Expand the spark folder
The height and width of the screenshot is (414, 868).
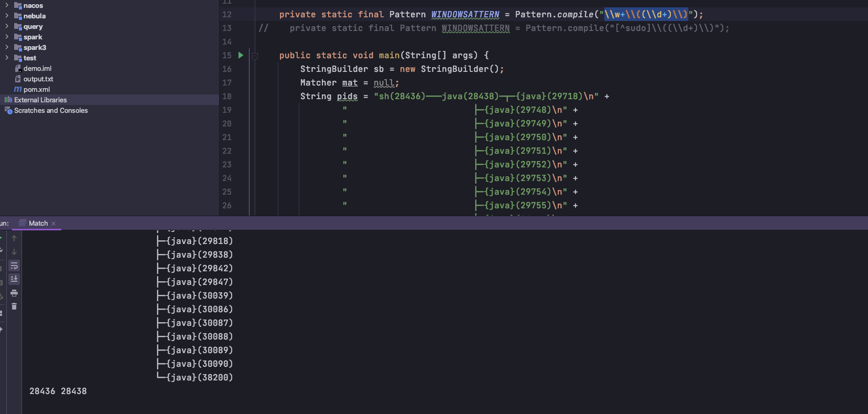7,37
